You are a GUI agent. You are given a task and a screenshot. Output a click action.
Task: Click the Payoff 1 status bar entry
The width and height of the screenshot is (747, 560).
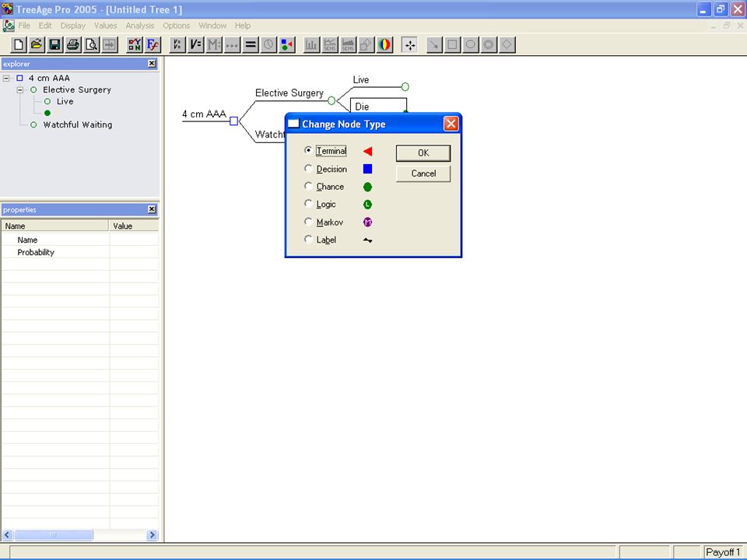click(723, 552)
